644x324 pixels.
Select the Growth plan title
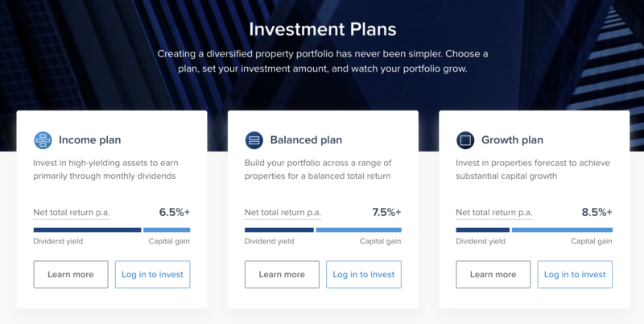[x=512, y=139]
